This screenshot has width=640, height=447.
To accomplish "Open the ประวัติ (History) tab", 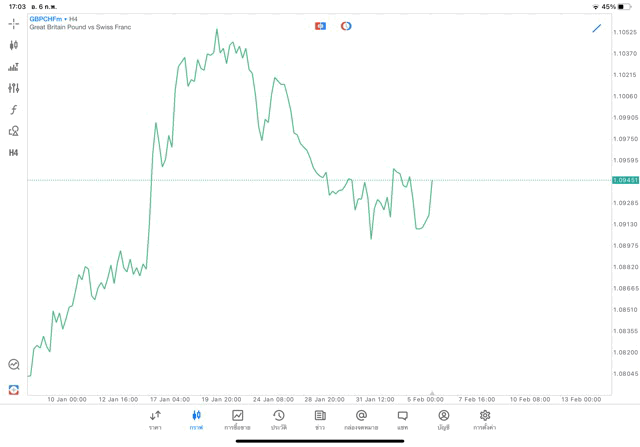I will tap(279, 419).
